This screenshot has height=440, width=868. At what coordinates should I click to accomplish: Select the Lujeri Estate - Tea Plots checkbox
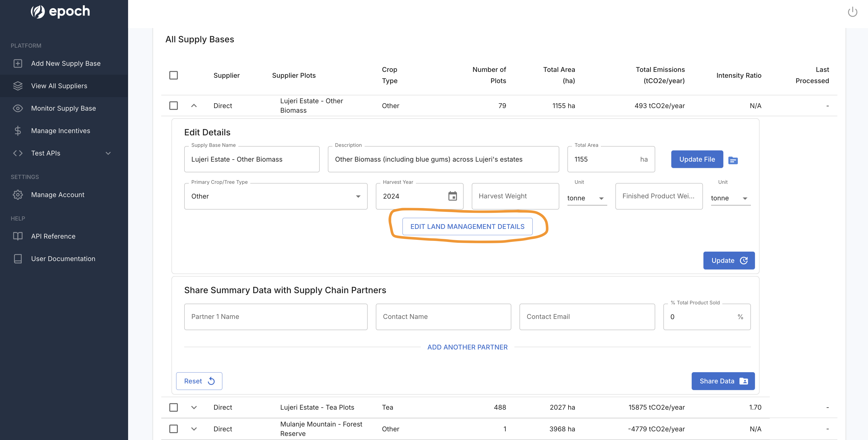tap(173, 407)
